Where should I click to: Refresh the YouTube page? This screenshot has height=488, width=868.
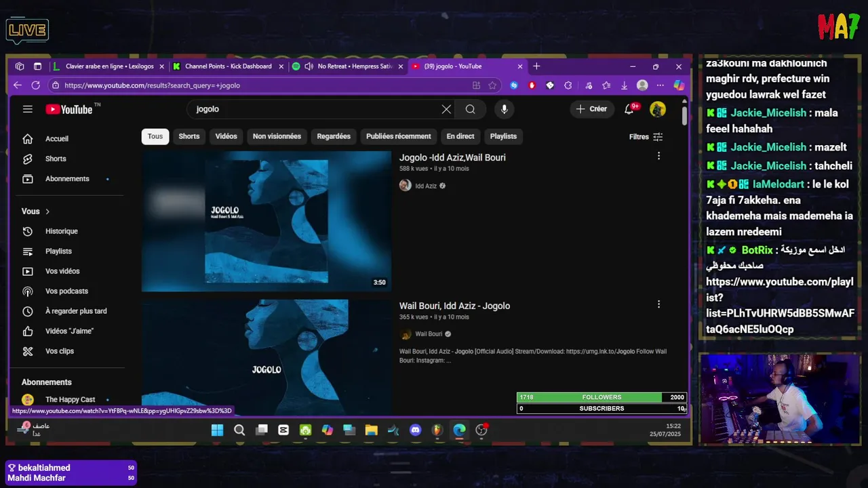pyautogui.click(x=36, y=85)
